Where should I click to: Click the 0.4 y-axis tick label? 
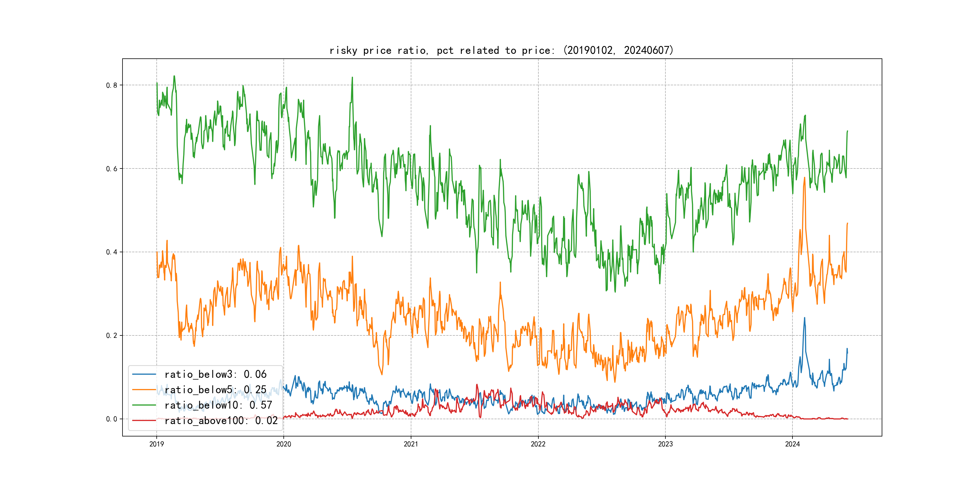(x=112, y=252)
